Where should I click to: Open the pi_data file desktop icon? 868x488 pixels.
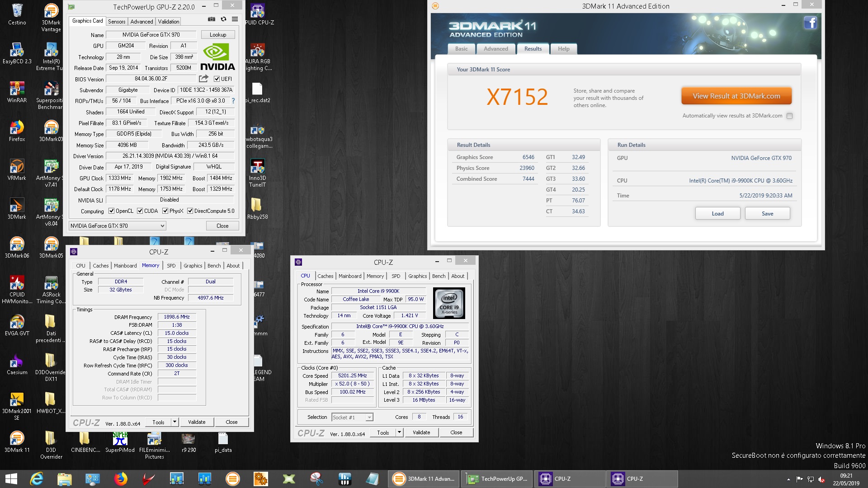tap(223, 442)
